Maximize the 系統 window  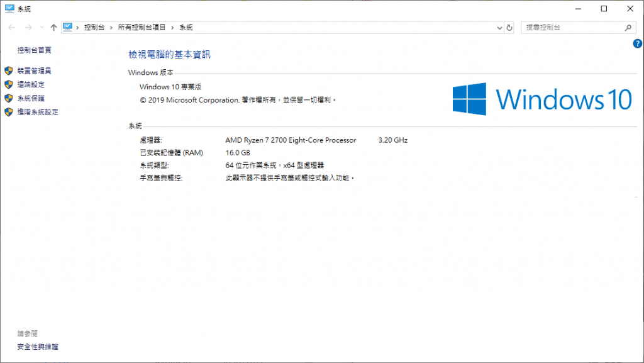click(x=604, y=9)
